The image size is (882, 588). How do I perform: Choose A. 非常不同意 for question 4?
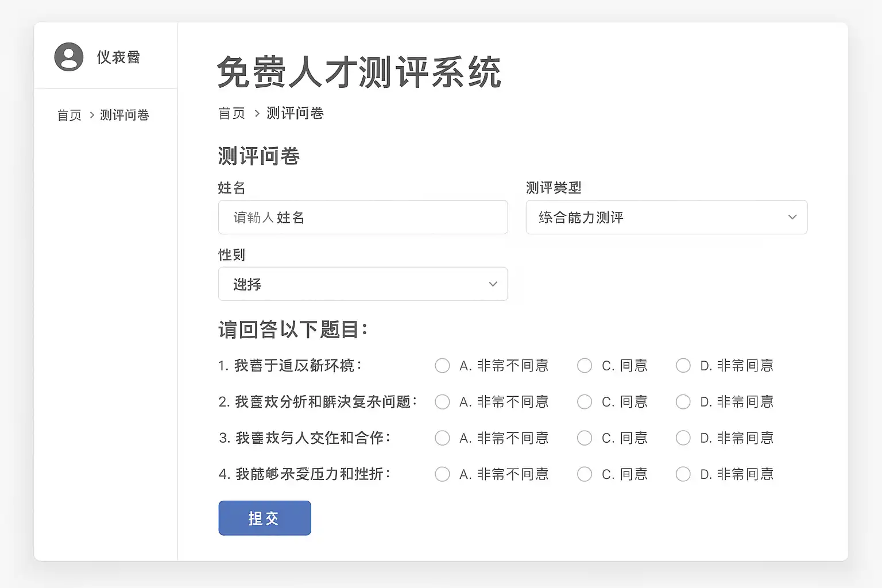(442, 474)
